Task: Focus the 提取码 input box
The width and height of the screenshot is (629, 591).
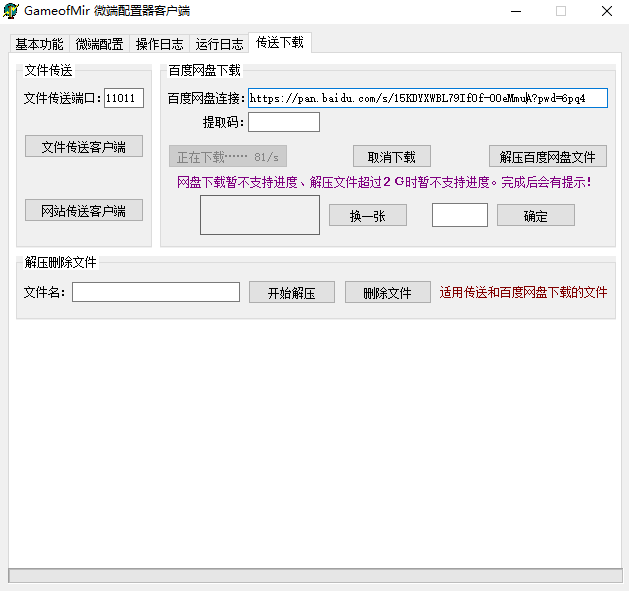Action: point(283,122)
